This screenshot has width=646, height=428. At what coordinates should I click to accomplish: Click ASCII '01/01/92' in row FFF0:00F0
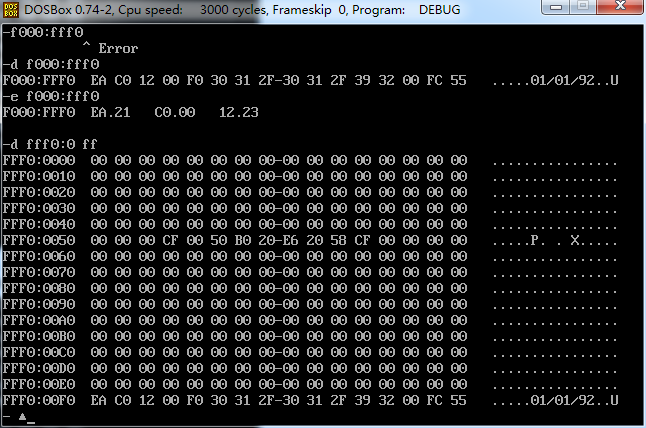point(562,400)
